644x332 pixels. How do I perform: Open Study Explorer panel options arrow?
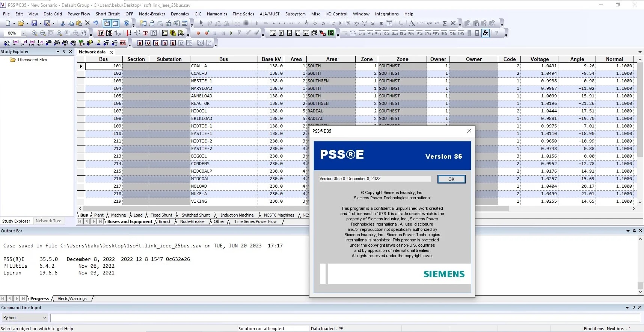(58, 52)
